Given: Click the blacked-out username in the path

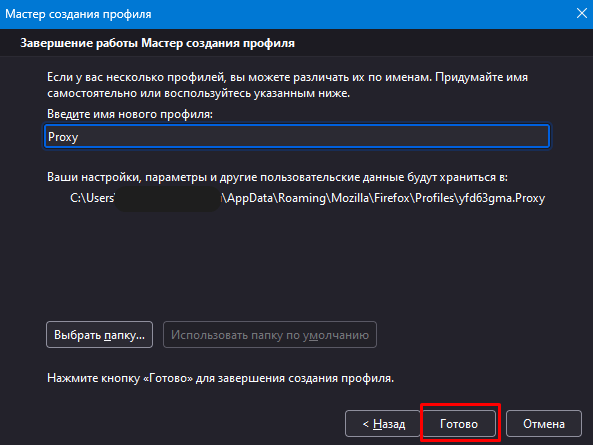Looking at the screenshot, I should tap(168, 198).
